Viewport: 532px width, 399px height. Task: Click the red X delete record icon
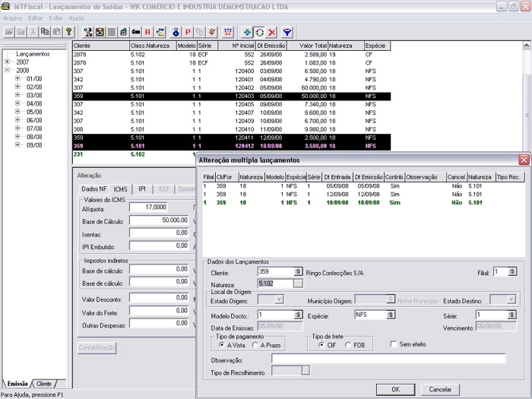pyautogui.click(x=271, y=32)
